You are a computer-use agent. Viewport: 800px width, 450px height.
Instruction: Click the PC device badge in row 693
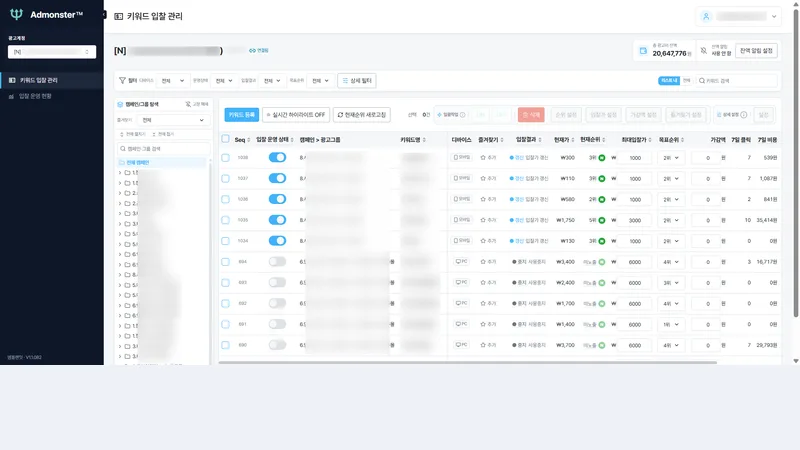[461, 282]
